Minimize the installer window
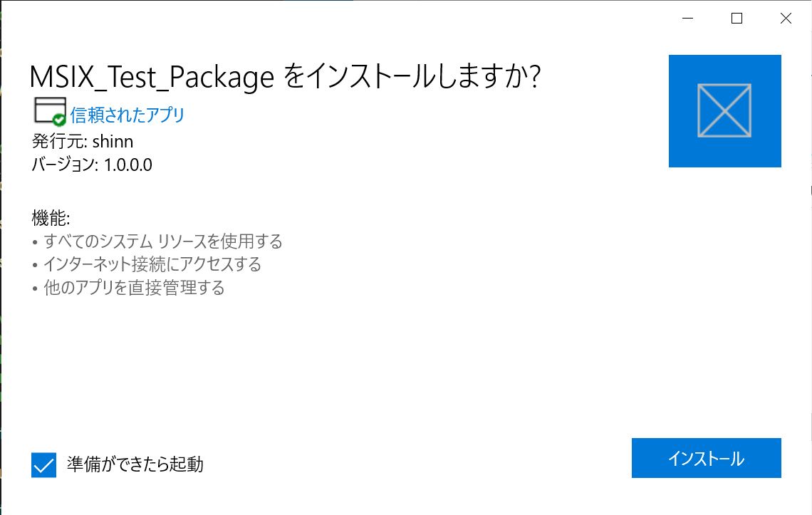This screenshot has width=812, height=515. [687, 18]
